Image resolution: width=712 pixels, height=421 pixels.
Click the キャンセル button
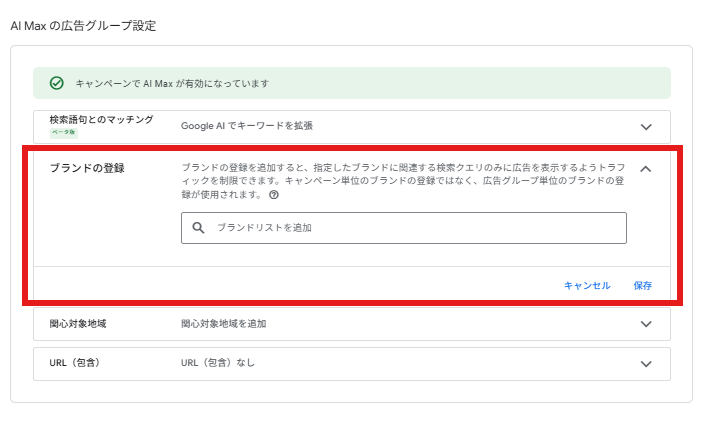point(587,286)
